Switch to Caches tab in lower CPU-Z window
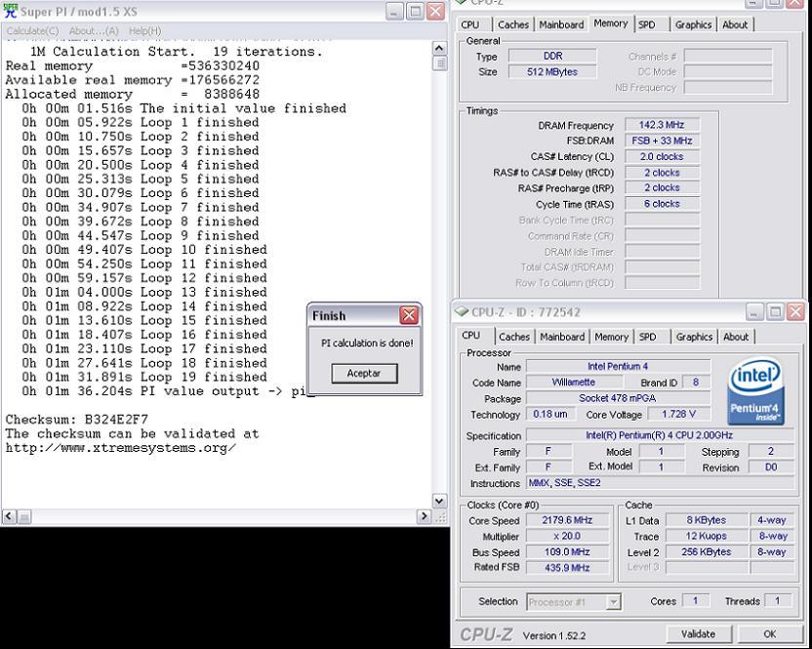The width and height of the screenshot is (812, 649). tap(513, 337)
